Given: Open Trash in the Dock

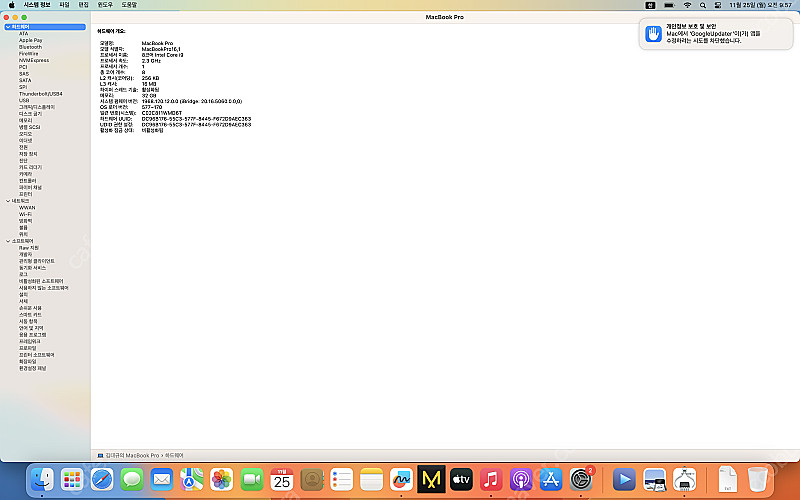Looking at the screenshot, I should pyautogui.click(x=758, y=480).
